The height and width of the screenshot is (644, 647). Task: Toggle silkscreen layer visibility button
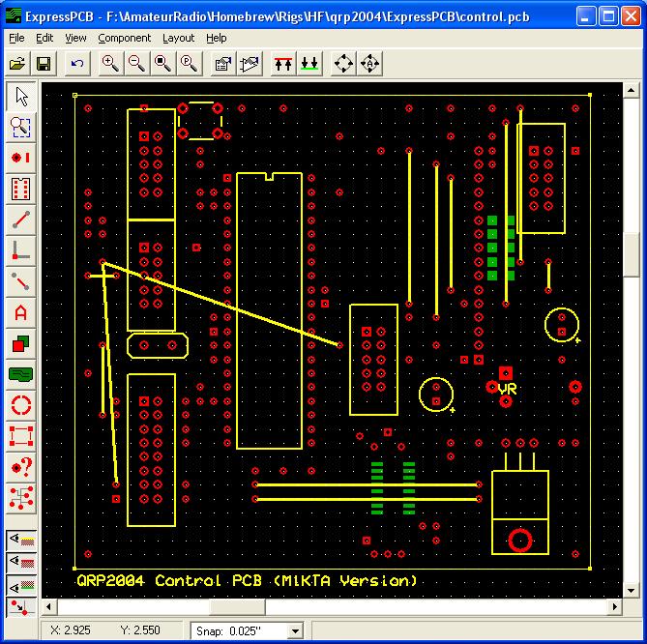point(22,540)
